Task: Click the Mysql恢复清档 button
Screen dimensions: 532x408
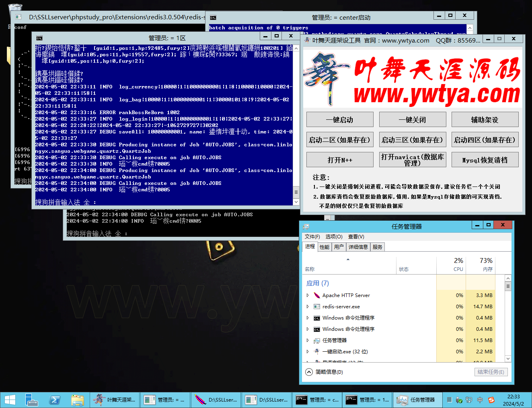Action: pyautogui.click(x=485, y=160)
